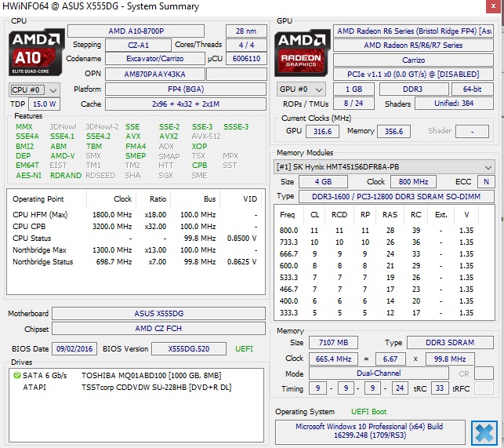Click the µCU 6006110 value
The height and width of the screenshot is (448, 504).
[x=246, y=59]
